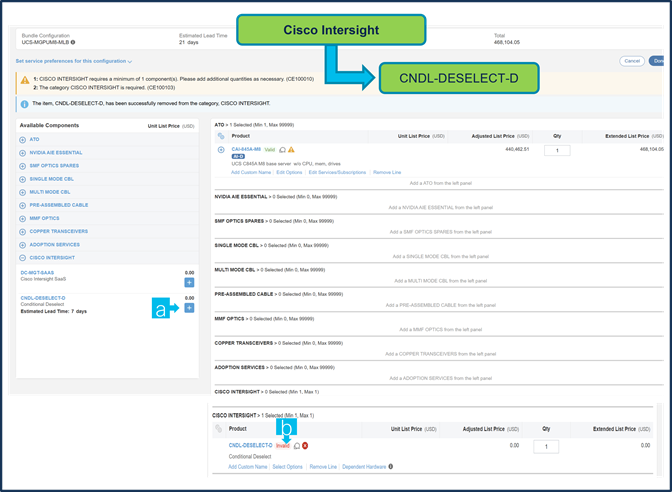This screenshot has width=672, height=492.
Task: Click Edit Services/Subscriptions link
Action: click(x=337, y=172)
